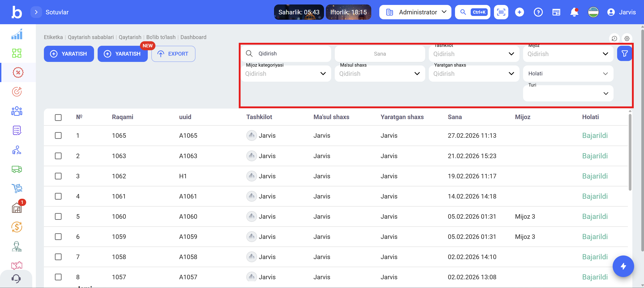This screenshot has width=644, height=288.
Task: Click the YARATISH button with NEW badge
Action: [x=122, y=54]
